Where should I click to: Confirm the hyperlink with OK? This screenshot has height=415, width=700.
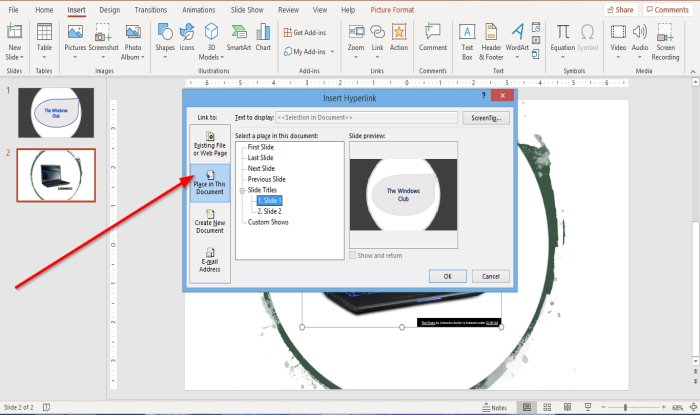(x=448, y=276)
